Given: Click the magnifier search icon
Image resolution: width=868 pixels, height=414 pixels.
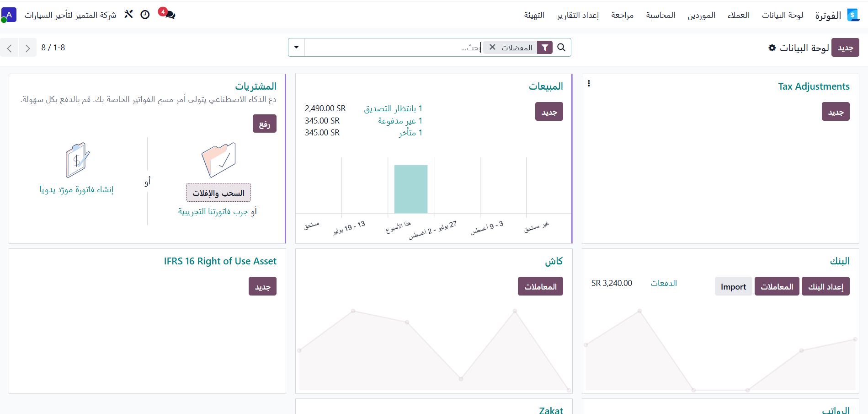Looking at the screenshot, I should click(562, 48).
